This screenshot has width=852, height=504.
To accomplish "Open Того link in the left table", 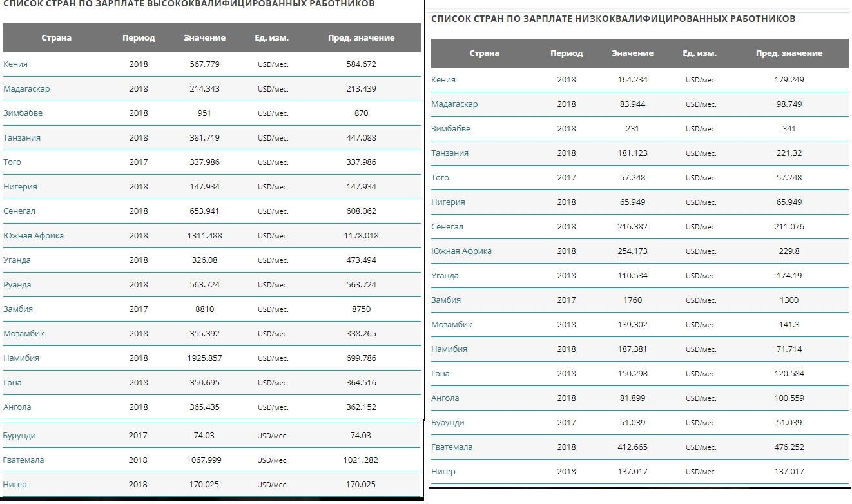I will (12, 162).
